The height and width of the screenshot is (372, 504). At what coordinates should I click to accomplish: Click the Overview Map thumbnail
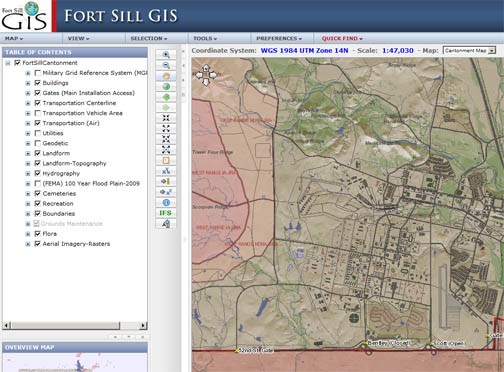coord(75,362)
